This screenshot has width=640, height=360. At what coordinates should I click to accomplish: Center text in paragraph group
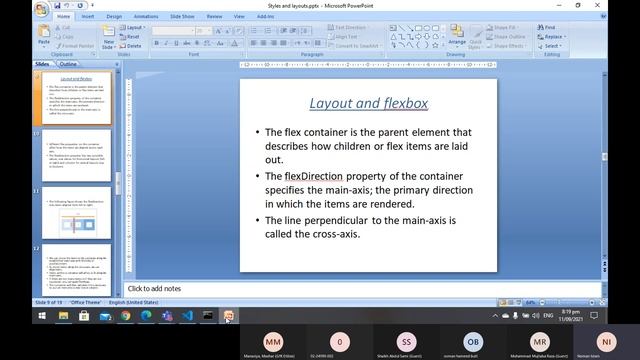click(263, 43)
